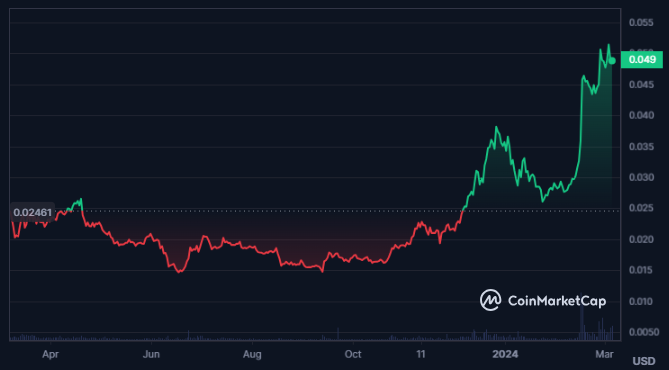Click the 0.055 price axis label
Image resolution: width=669 pixels, height=370 pixels.
(x=641, y=23)
